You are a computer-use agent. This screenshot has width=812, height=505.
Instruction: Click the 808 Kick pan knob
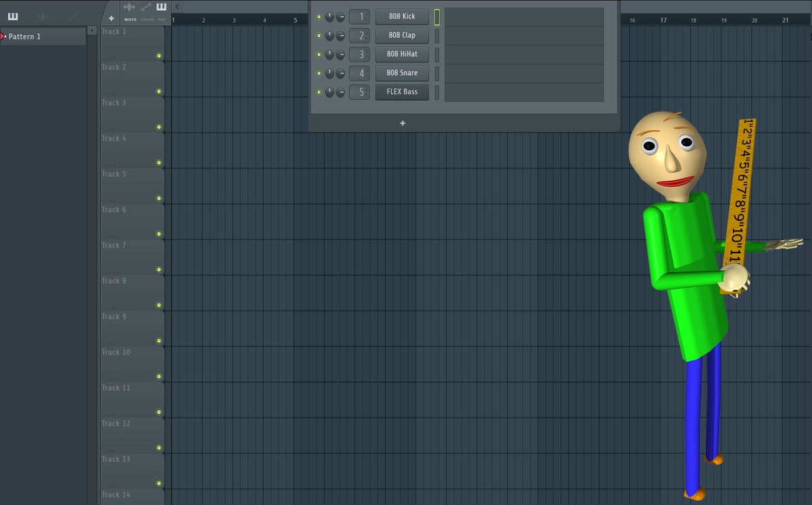[x=330, y=16]
